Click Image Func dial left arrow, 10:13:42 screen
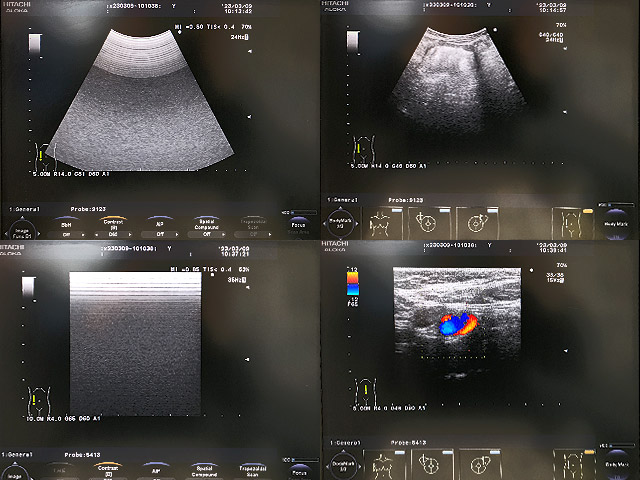640x480 pixels. (6, 233)
